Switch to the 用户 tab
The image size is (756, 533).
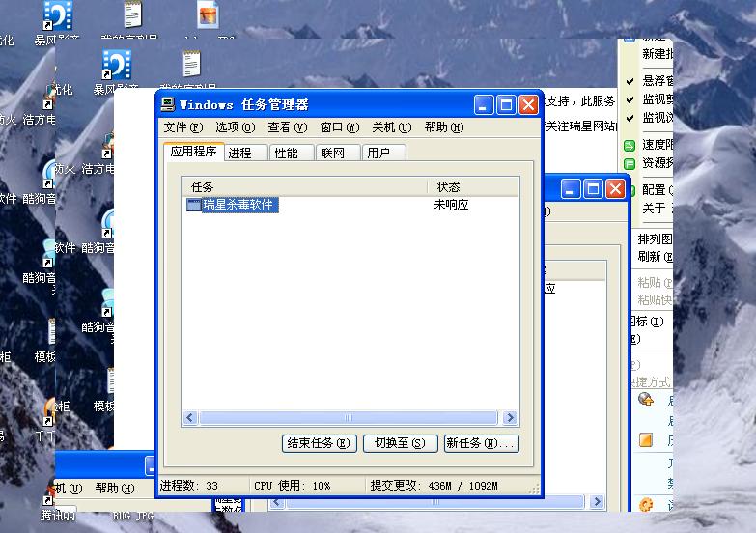click(383, 153)
